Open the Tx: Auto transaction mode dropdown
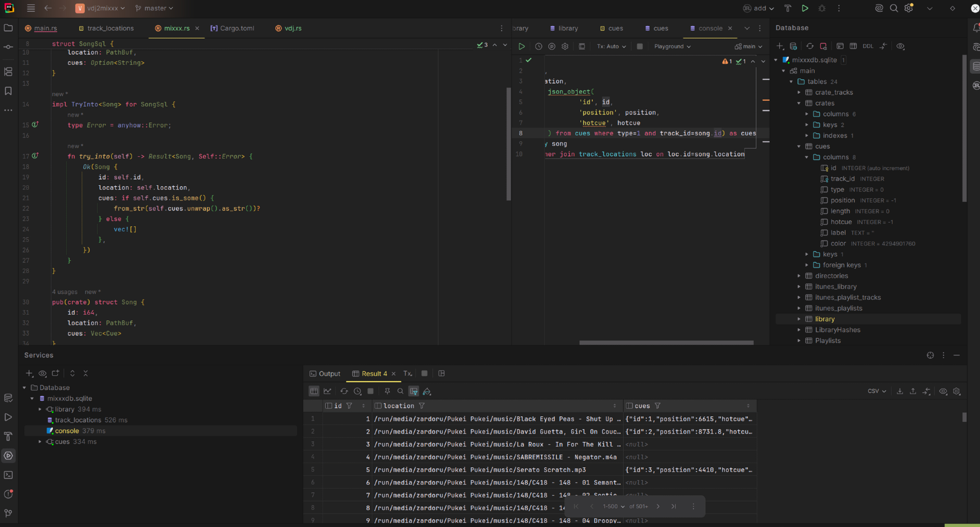 point(611,47)
